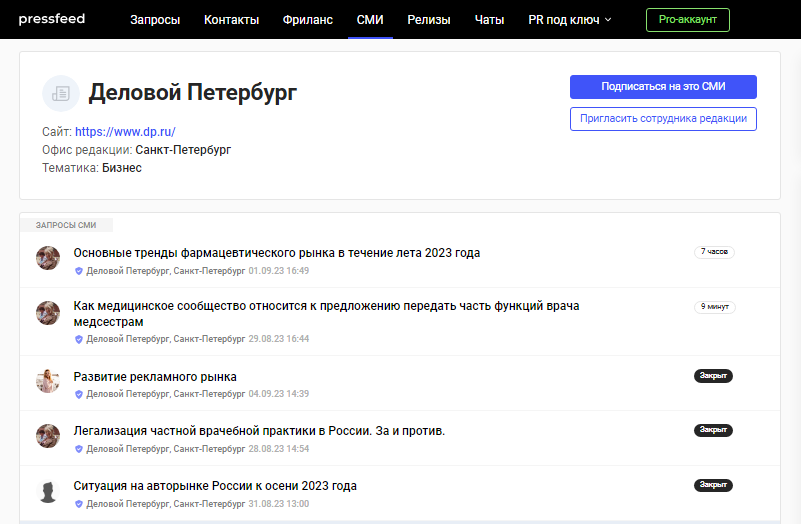801x524 pixels.
Task: Click the Деловой Петербург newspaper avatar icon
Action: point(61,93)
